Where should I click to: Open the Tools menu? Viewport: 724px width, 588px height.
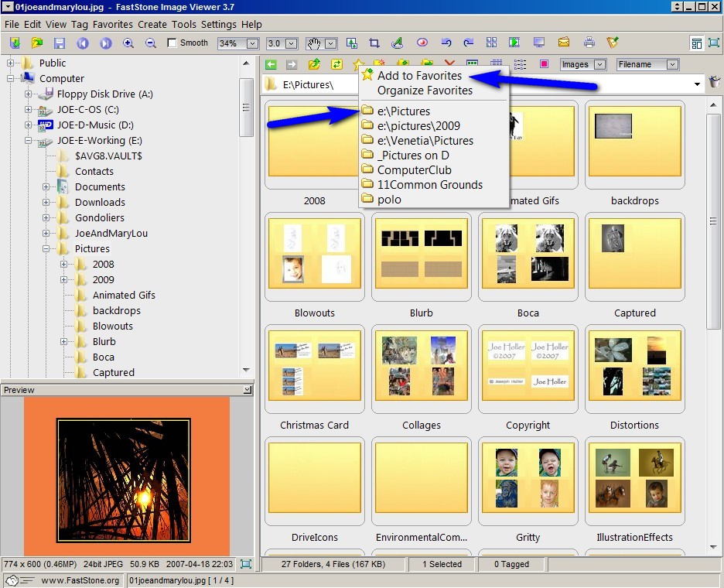(x=184, y=25)
